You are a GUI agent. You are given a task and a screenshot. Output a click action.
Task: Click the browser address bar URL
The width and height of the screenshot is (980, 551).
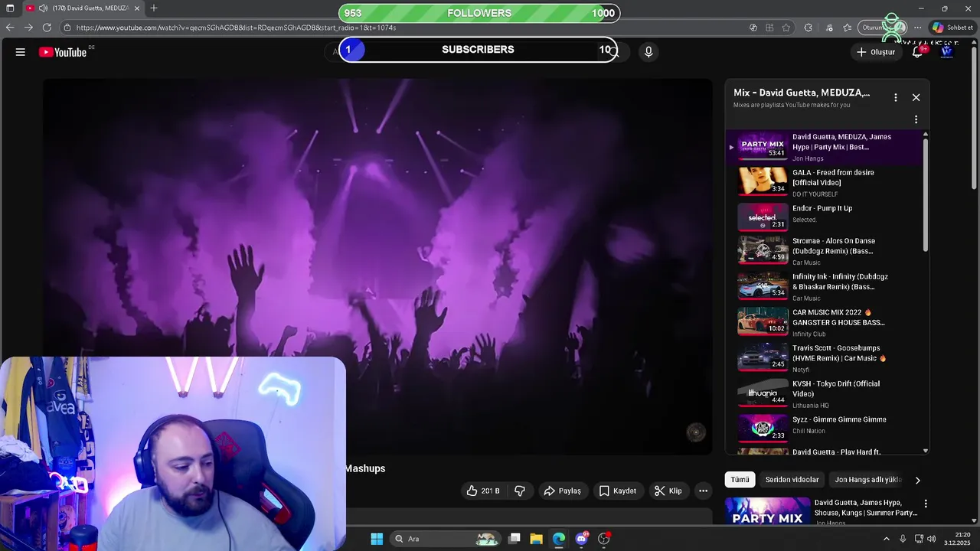coord(236,28)
